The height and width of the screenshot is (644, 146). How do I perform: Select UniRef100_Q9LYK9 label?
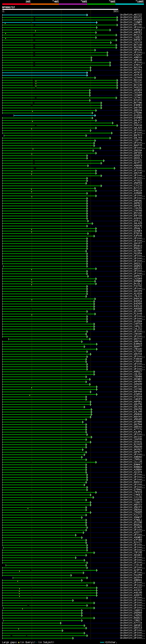pos(131,138)
